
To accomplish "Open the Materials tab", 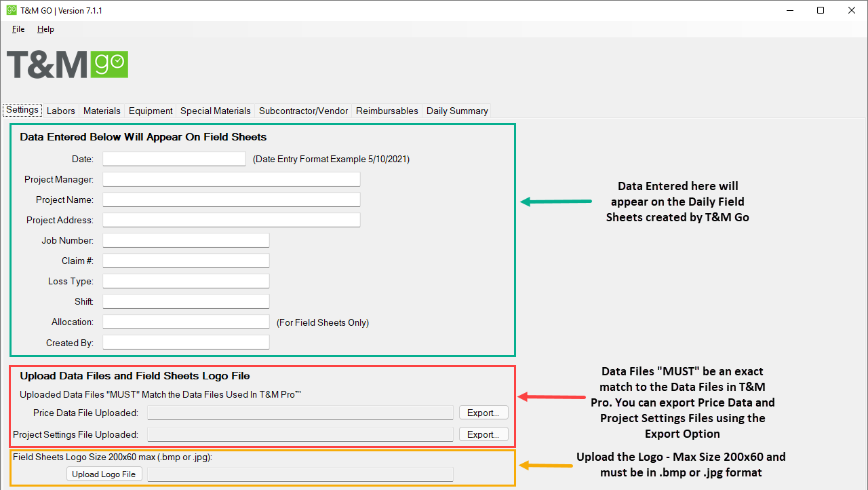I will pyautogui.click(x=102, y=111).
